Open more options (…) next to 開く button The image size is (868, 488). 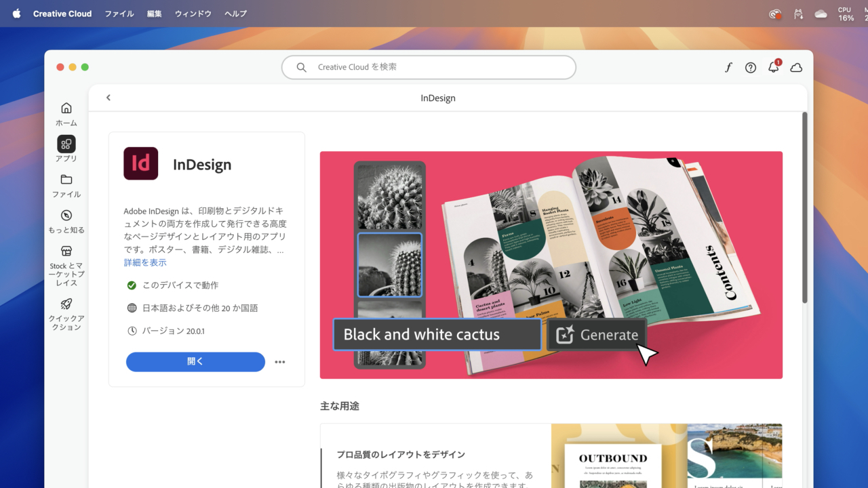point(280,362)
